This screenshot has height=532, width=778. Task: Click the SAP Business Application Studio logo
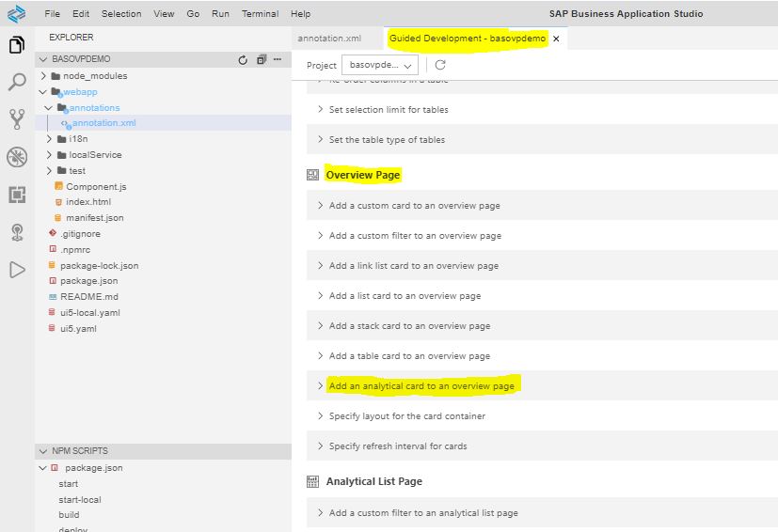point(17,13)
